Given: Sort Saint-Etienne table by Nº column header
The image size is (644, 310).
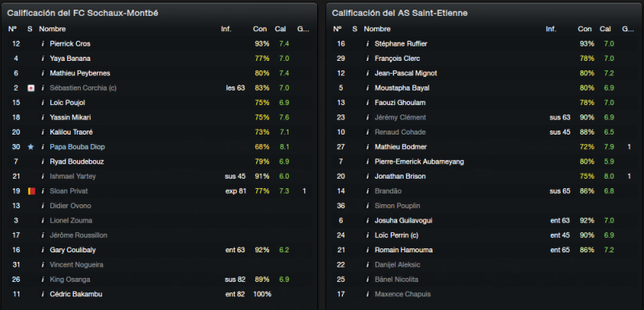Looking at the screenshot, I should [337, 29].
